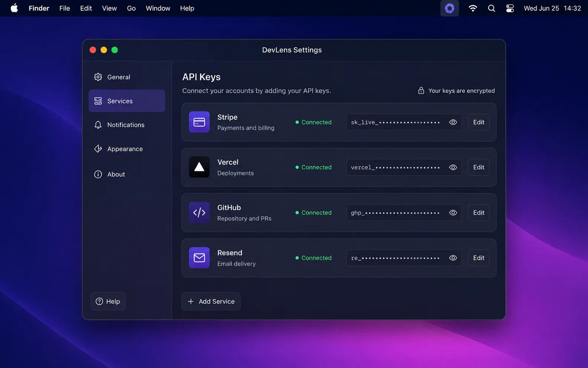The image size is (588, 368).
Task: Open the Apple menu
Action: coord(14,8)
